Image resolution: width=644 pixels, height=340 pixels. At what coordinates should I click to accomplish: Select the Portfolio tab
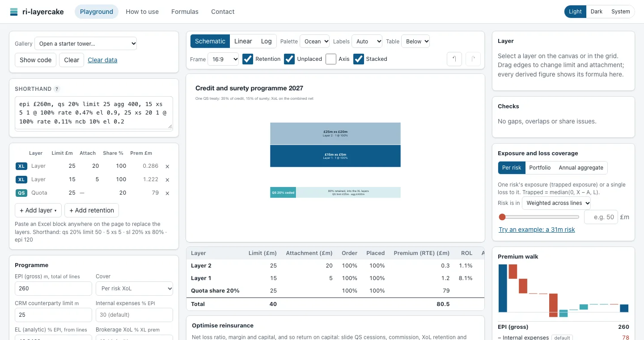(540, 167)
